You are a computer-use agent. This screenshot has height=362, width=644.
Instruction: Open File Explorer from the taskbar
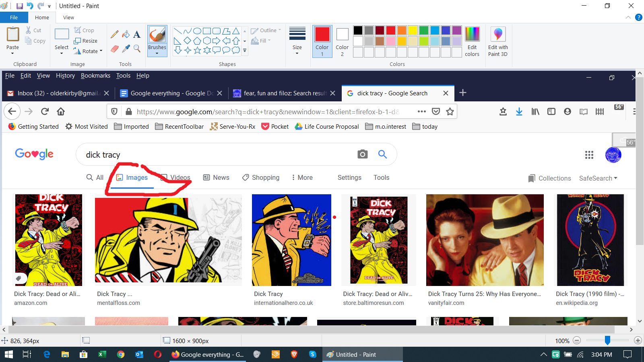tap(65, 354)
